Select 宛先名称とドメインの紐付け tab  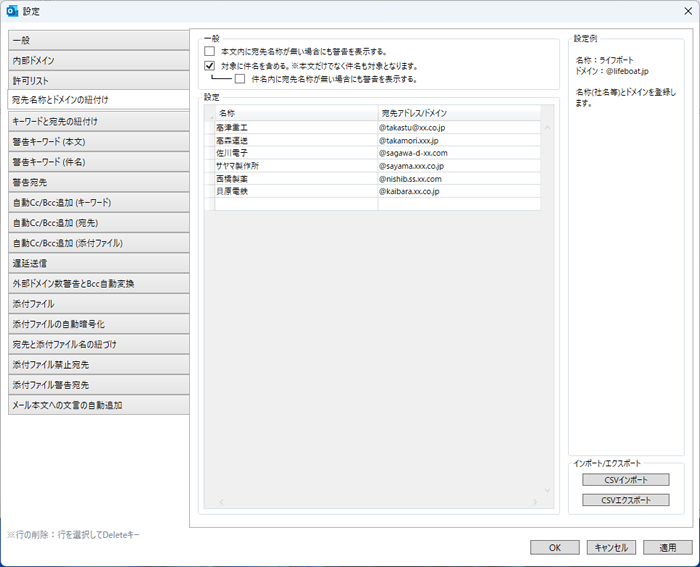click(99, 100)
